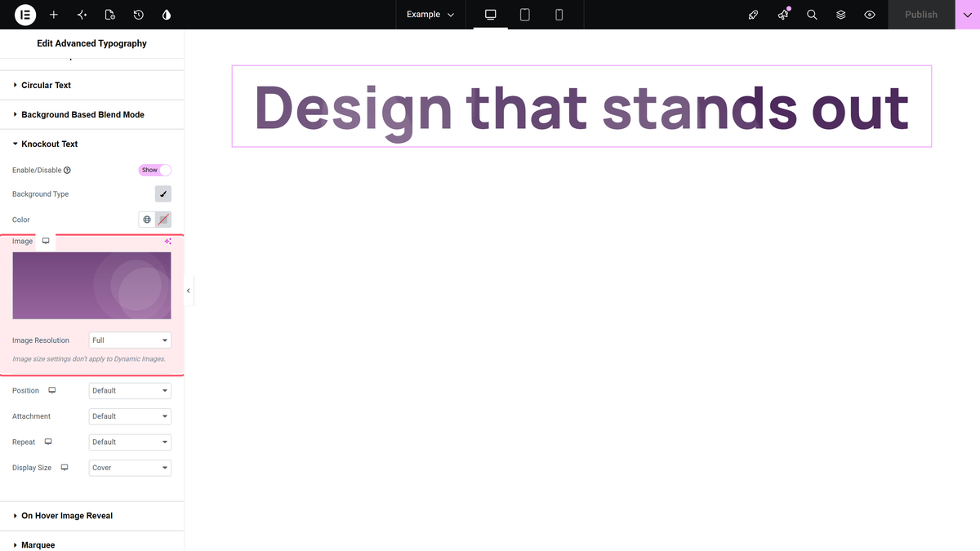Switch to mobile device view
The image size is (980, 551).
(559, 15)
